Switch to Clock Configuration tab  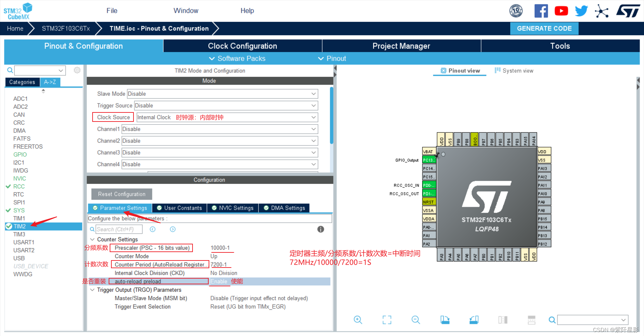click(x=243, y=46)
